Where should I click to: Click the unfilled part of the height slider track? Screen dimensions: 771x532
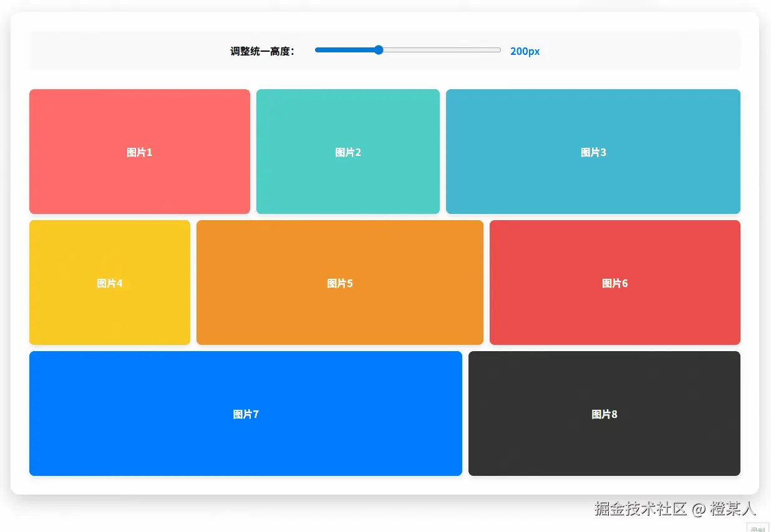tap(442, 50)
